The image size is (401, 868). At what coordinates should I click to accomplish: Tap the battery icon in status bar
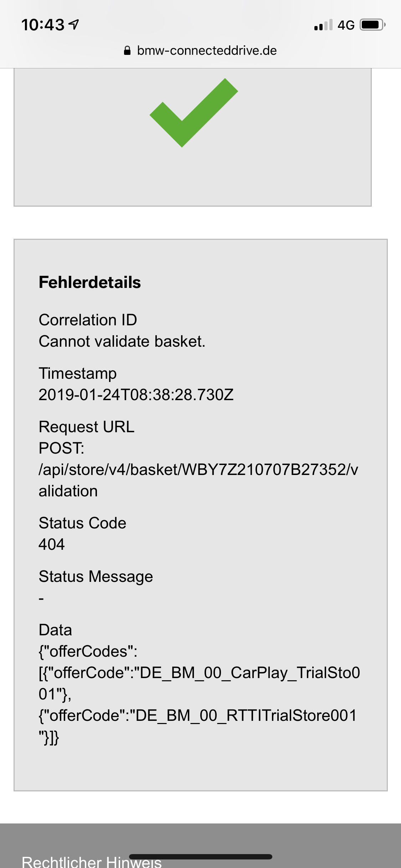373,25
